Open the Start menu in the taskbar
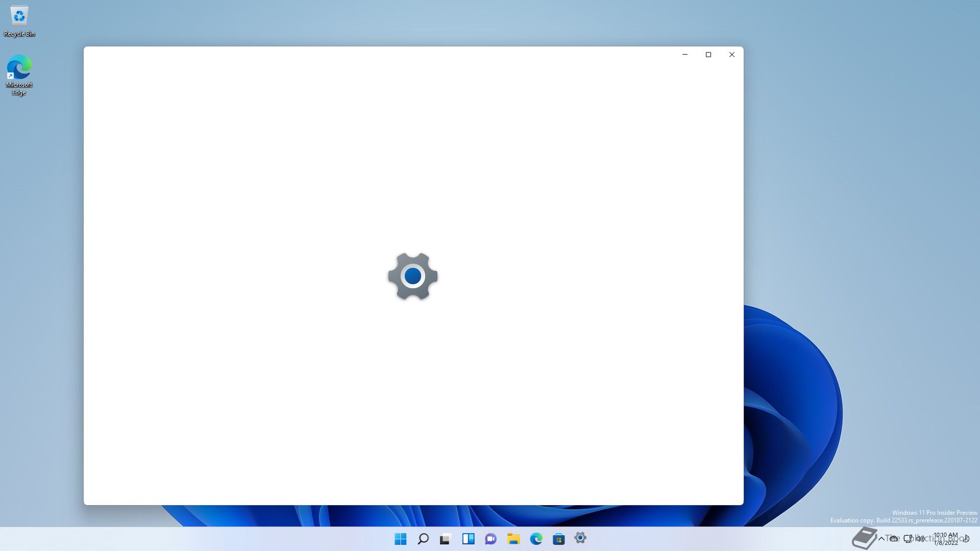 (401, 539)
